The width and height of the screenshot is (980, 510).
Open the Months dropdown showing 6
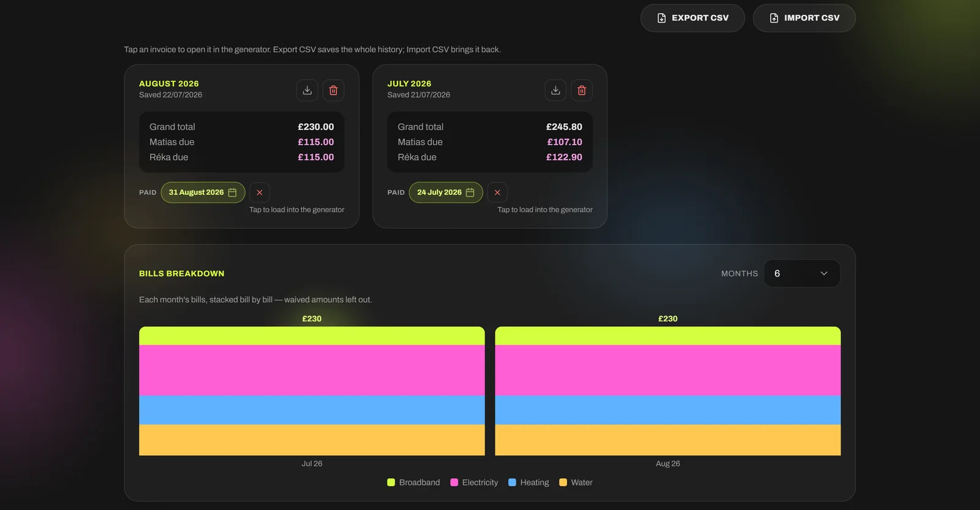point(802,273)
